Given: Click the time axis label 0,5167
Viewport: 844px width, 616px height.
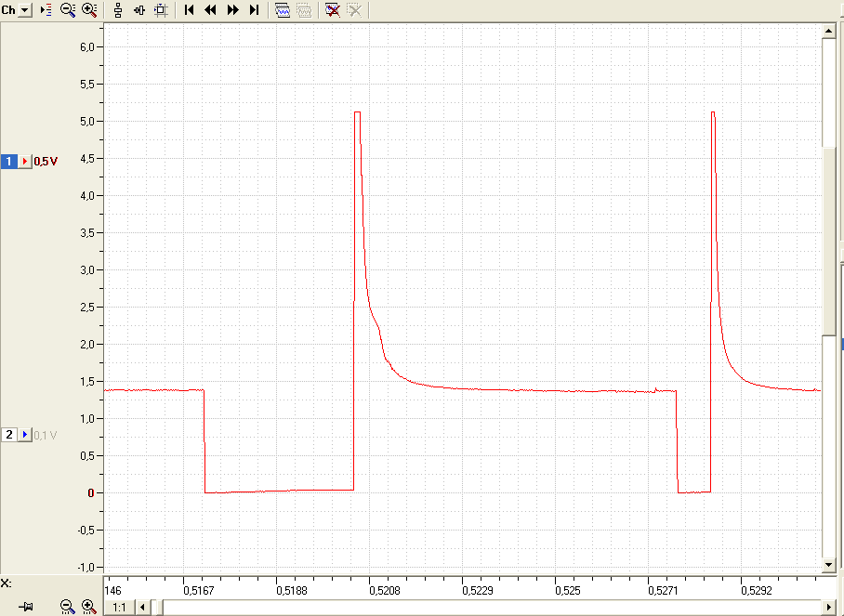Looking at the screenshot, I should click(x=199, y=591).
